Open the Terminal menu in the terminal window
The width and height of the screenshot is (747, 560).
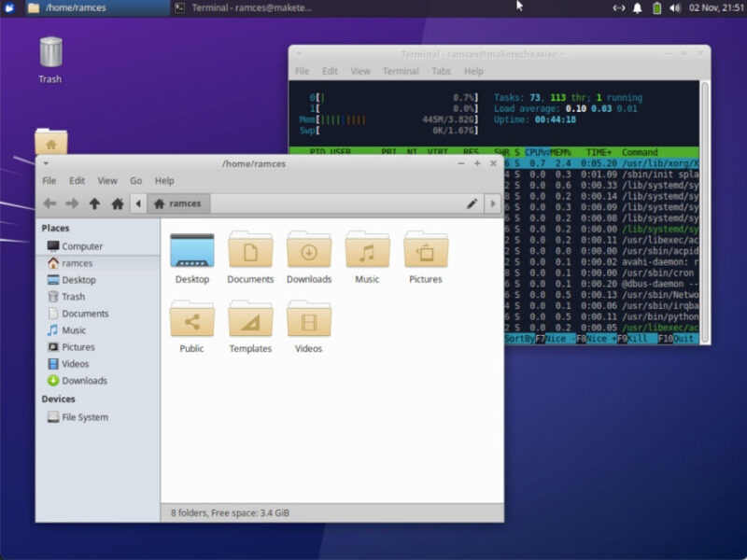401,70
